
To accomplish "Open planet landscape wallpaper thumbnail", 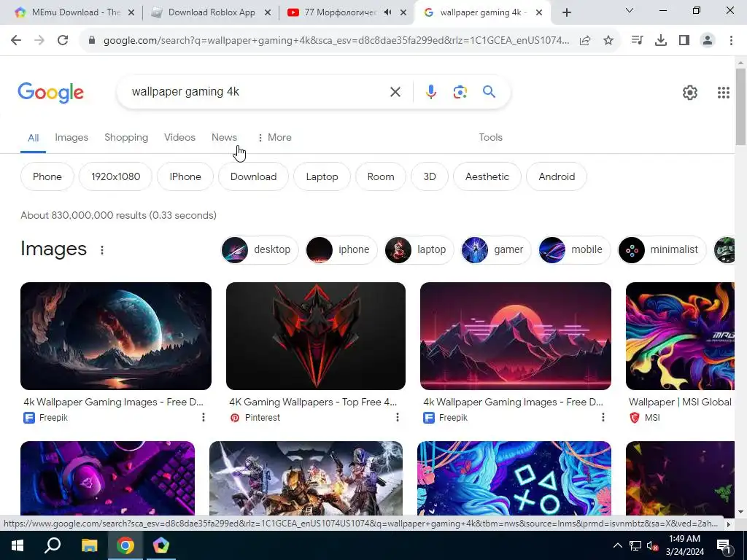I will pyautogui.click(x=116, y=336).
